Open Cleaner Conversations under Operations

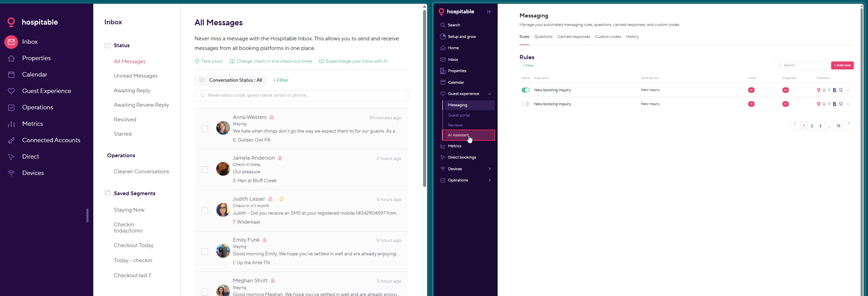pos(141,172)
